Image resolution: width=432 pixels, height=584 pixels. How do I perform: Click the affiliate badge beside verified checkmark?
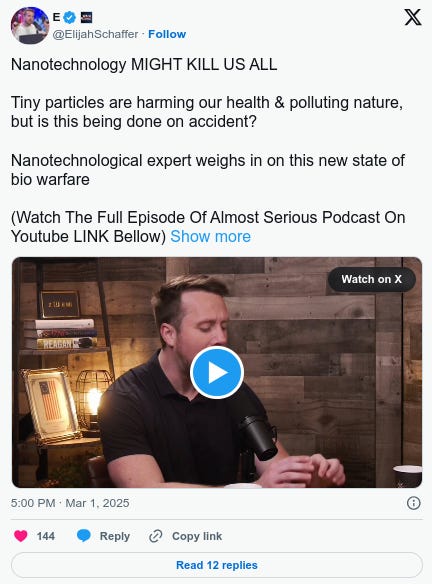coord(86,17)
